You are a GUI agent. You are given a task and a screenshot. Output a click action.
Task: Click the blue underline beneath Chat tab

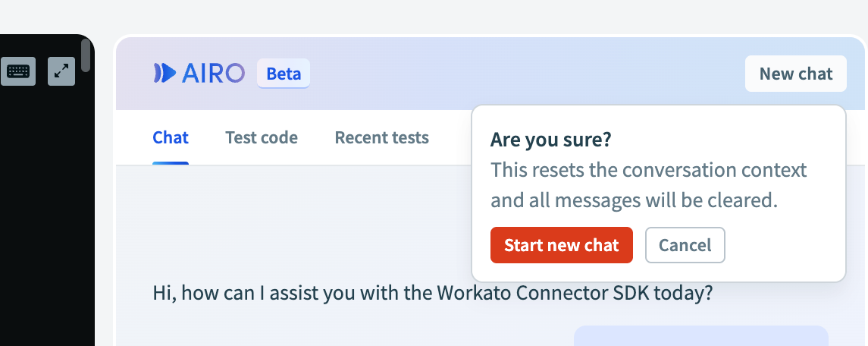[171, 162]
